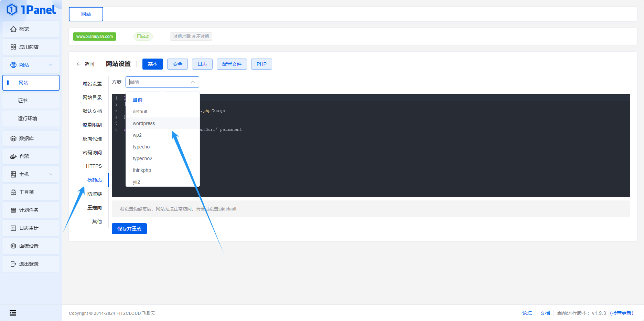The width and height of the screenshot is (644, 321).
Task: Collapse the 网站 sidebar menu chevron
Action: click(x=51, y=65)
